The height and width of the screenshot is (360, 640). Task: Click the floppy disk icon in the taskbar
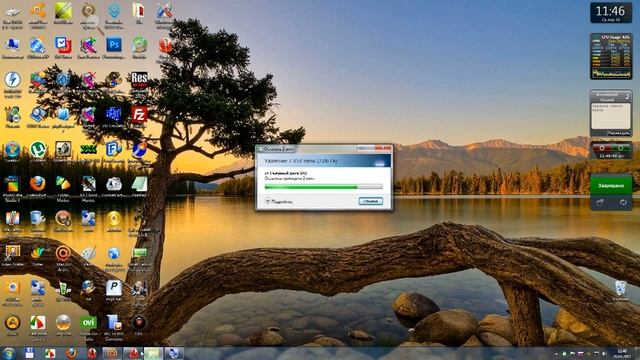click(x=29, y=353)
